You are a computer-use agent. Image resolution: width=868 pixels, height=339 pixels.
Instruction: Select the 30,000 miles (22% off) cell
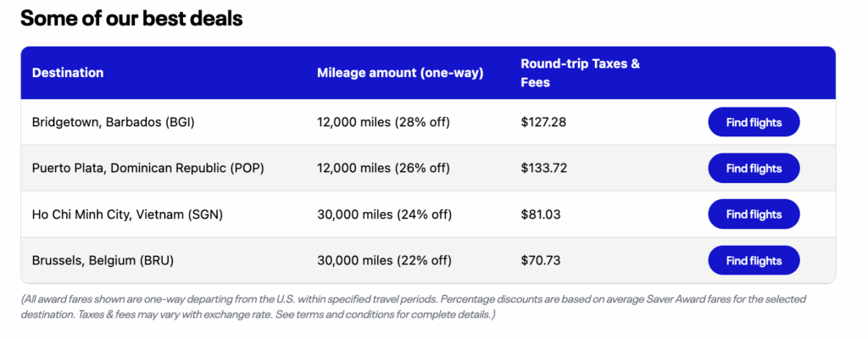point(383,260)
